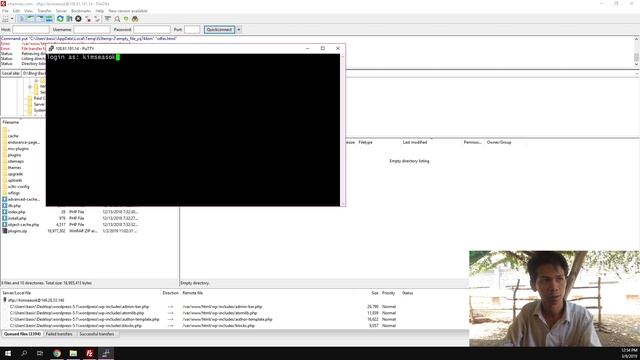The height and width of the screenshot is (360, 640).
Task: Click the Username input field
Action: (x=92, y=29)
